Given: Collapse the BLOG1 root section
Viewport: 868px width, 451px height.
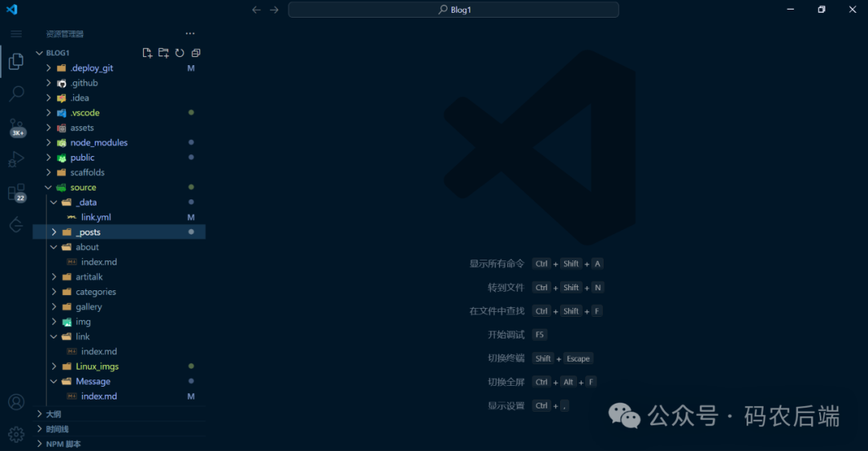Looking at the screenshot, I should click(x=39, y=52).
